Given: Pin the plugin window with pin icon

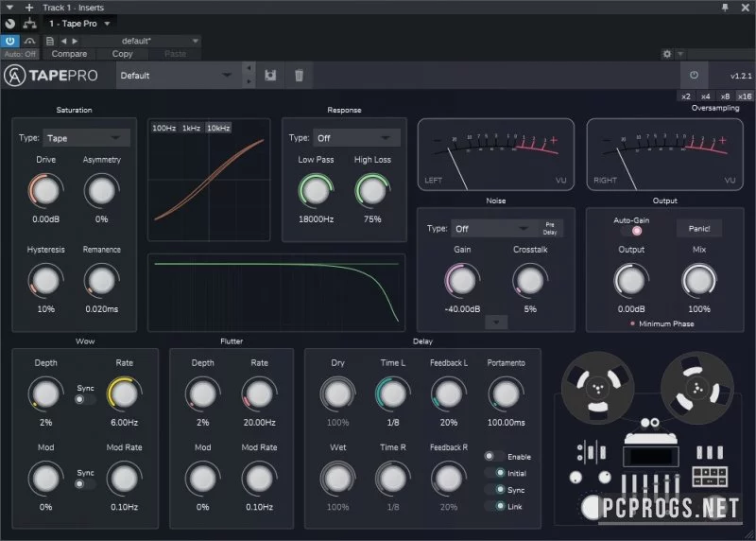Looking at the screenshot, I should click(x=725, y=8).
